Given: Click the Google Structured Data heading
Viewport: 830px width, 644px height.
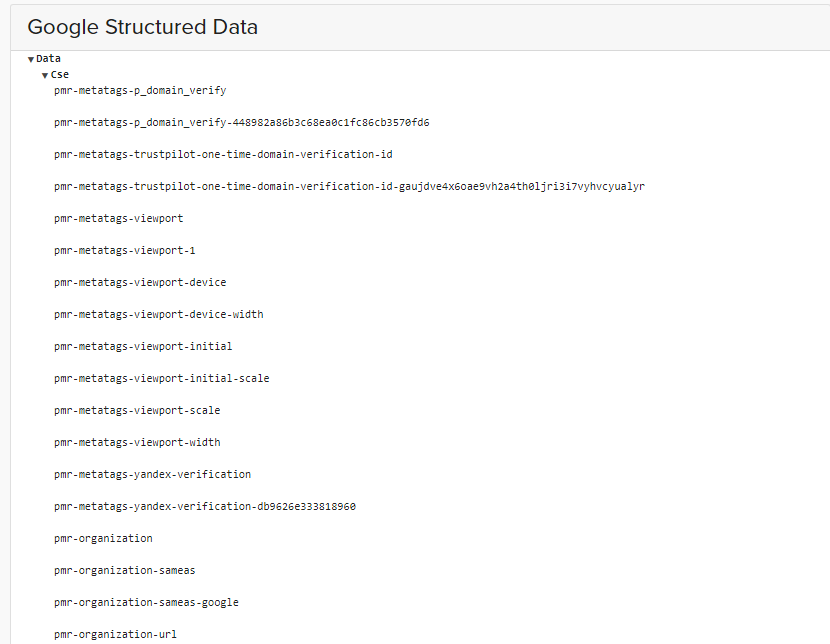Looking at the screenshot, I should click(142, 27).
